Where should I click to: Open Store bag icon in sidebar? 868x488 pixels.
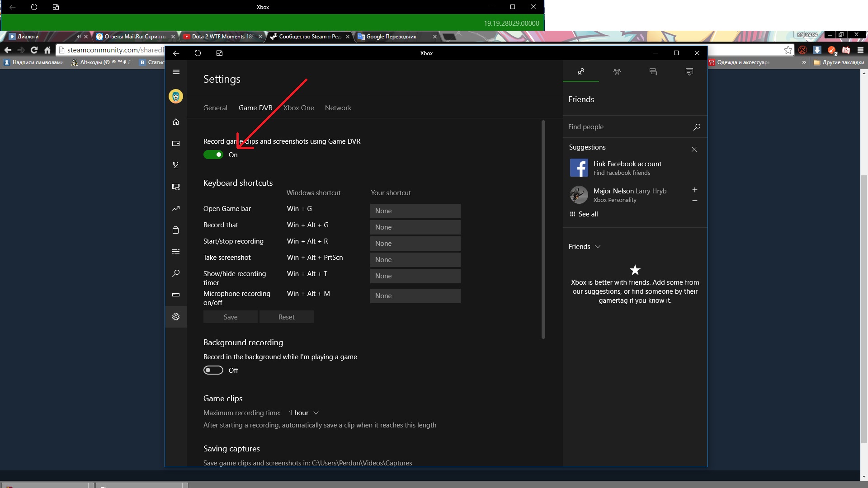pyautogui.click(x=176, y=230)
